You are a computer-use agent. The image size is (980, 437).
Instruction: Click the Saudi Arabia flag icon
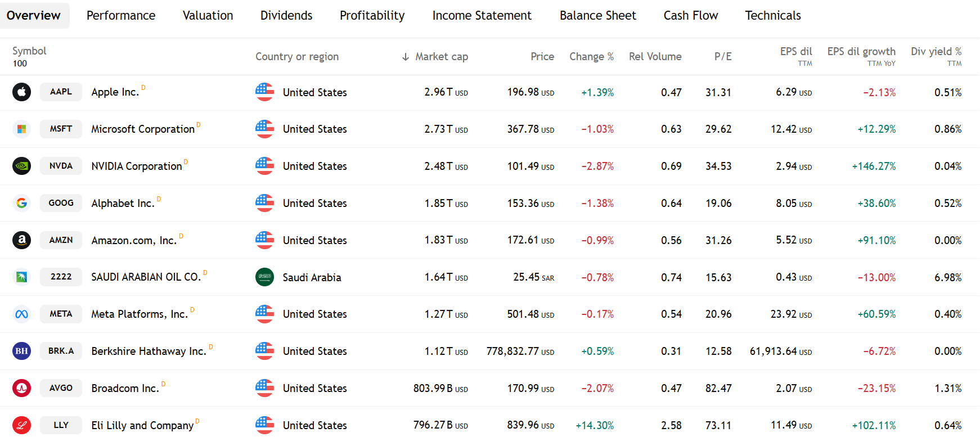[x=264, y=277]
